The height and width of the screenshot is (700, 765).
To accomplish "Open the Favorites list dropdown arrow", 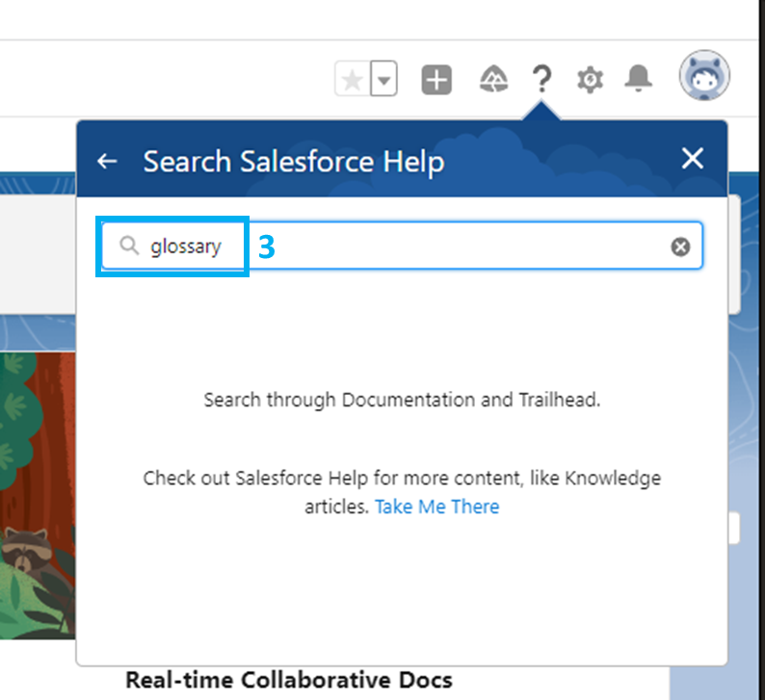I will coord(384,79).
